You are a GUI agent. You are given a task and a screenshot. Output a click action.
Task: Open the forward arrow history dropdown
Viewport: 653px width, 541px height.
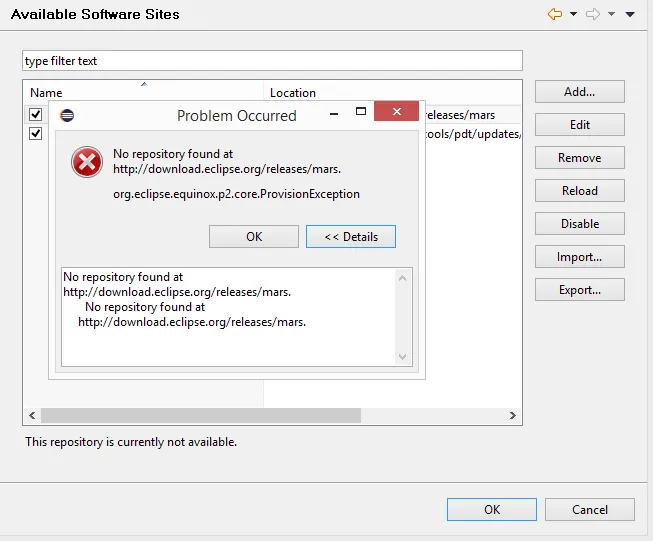pyautogui.click(x=611, y=14)
